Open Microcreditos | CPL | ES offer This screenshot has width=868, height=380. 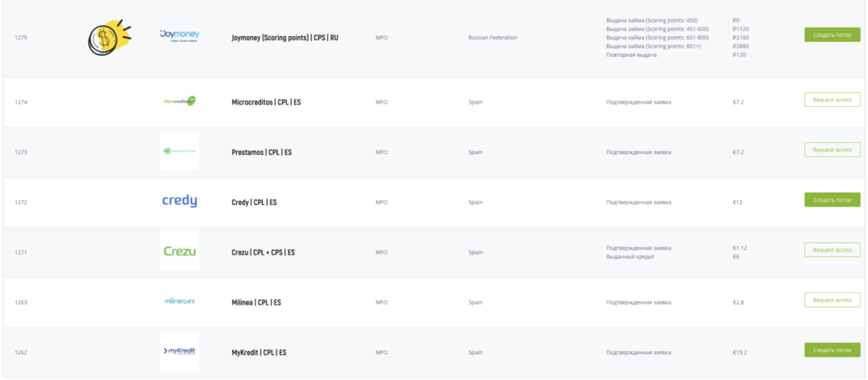(x=266, y=102)
